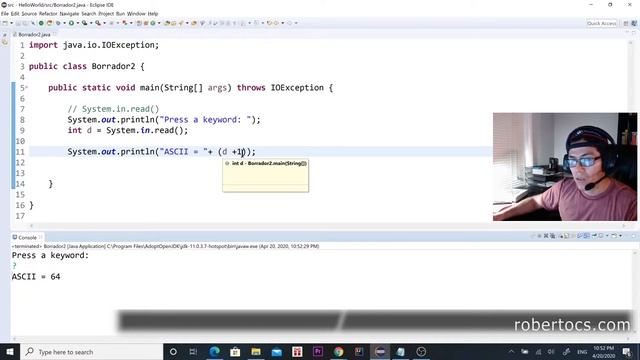Viewport: 640px width, 360px height.
Task: Click the New Java Package icon
Action: [x=146, y=23]
